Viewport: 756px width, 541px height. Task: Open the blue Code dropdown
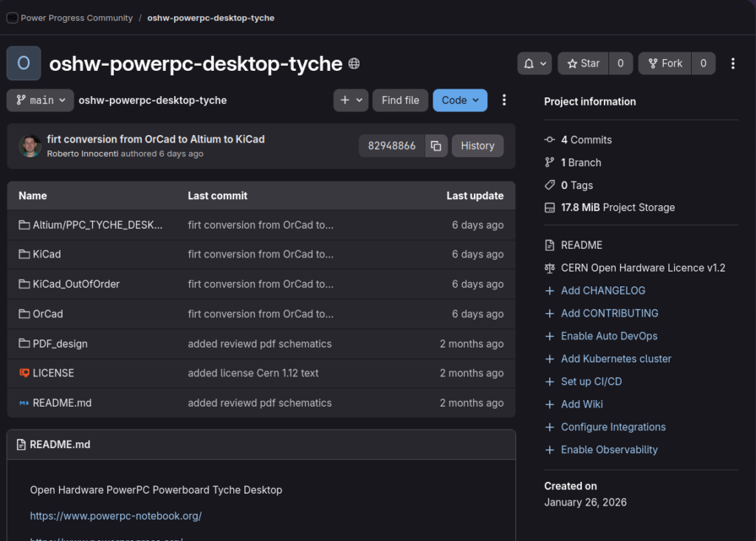[460, 100]
